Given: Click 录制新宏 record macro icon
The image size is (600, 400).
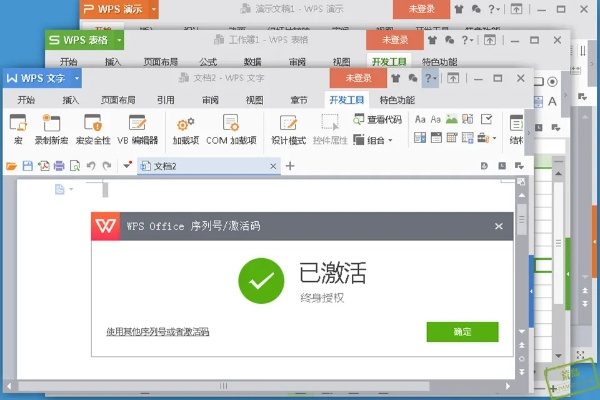Looking at the screenshot, I should (x=51, y=129).
